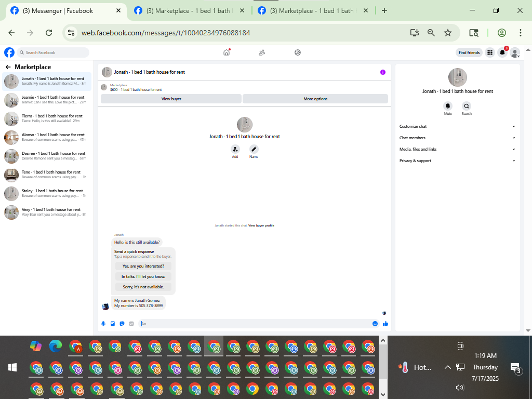532x399 pixels.
Task: Expand the Privacy & support section
Action: coord(457,161)
